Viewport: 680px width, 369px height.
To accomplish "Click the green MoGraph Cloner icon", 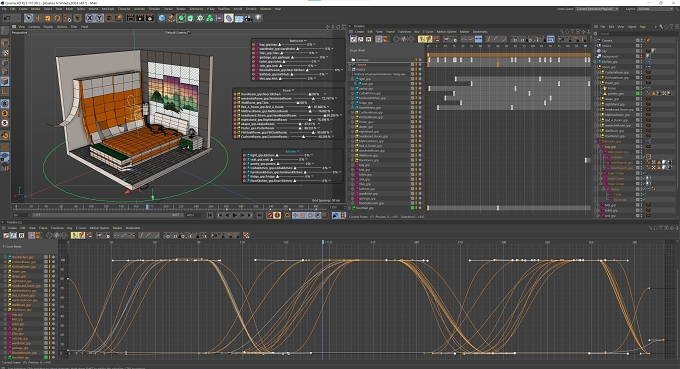I will 210,18.
